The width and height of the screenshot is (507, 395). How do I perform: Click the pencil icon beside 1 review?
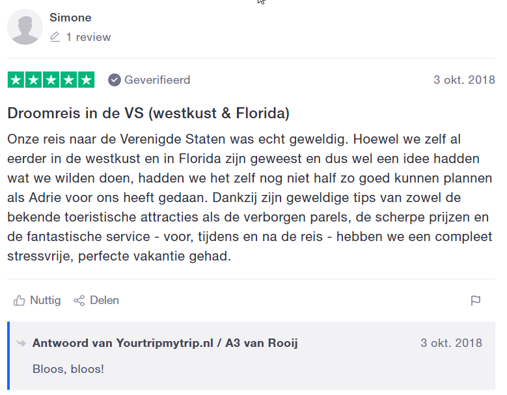(x=55, y=37)
